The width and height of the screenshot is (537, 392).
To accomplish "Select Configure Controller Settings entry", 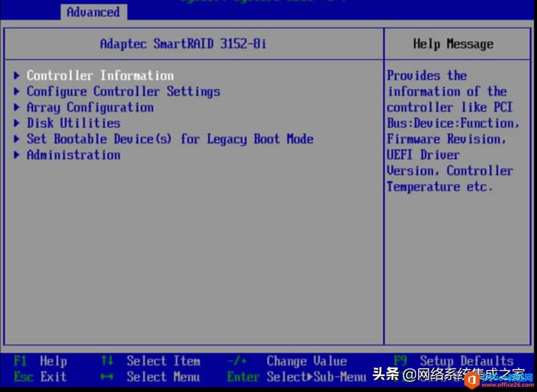I will [123, 91].
